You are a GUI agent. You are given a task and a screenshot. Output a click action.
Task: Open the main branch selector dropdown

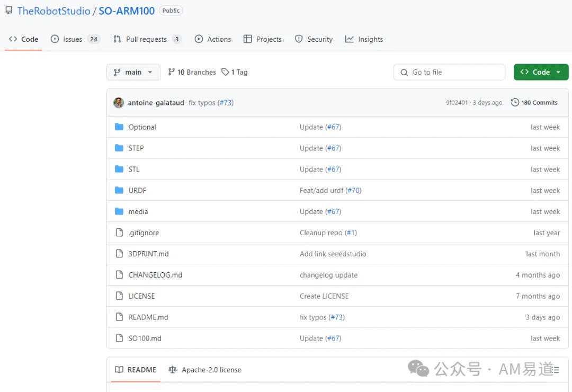133,72
